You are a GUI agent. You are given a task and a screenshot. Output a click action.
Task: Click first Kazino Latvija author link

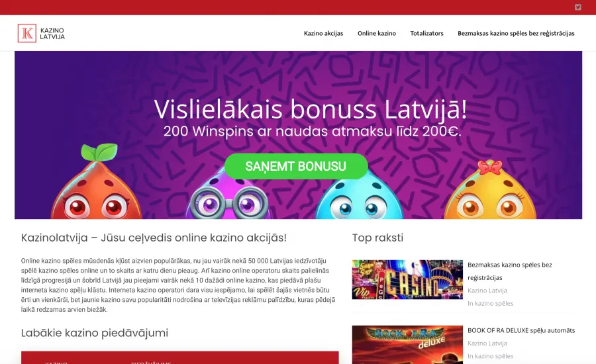[487, 291]
